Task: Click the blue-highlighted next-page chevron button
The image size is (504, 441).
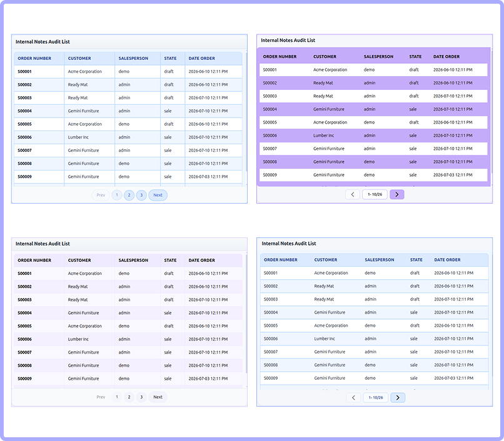Action: [x=398, y=398]
